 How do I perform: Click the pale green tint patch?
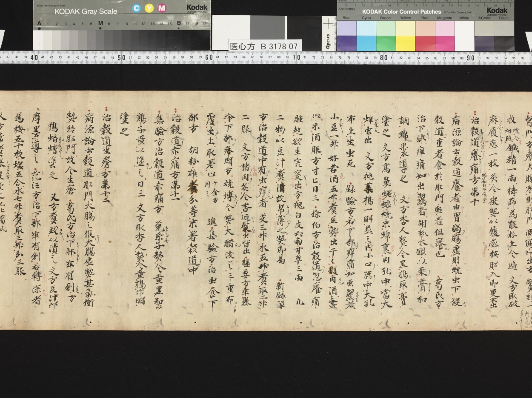(386, 28)
